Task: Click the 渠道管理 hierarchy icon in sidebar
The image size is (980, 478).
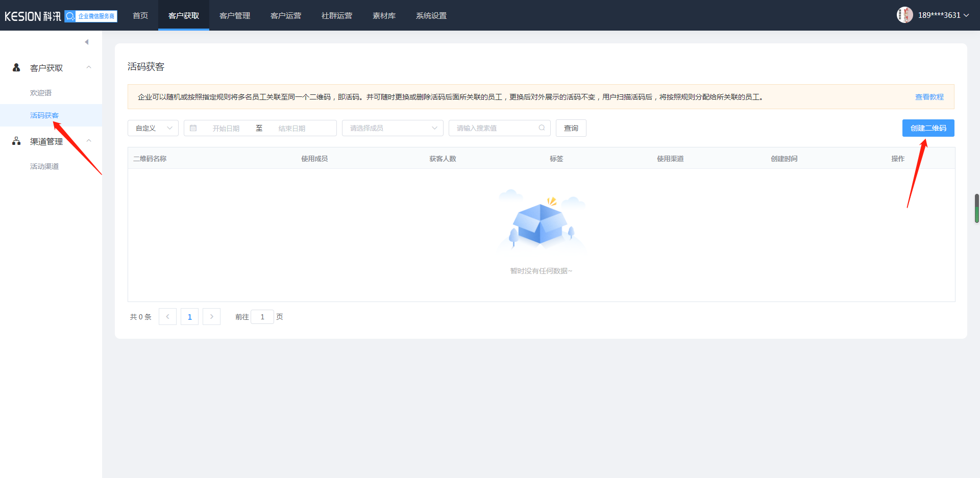Action: pyautogui.click(x=16, y=141)
